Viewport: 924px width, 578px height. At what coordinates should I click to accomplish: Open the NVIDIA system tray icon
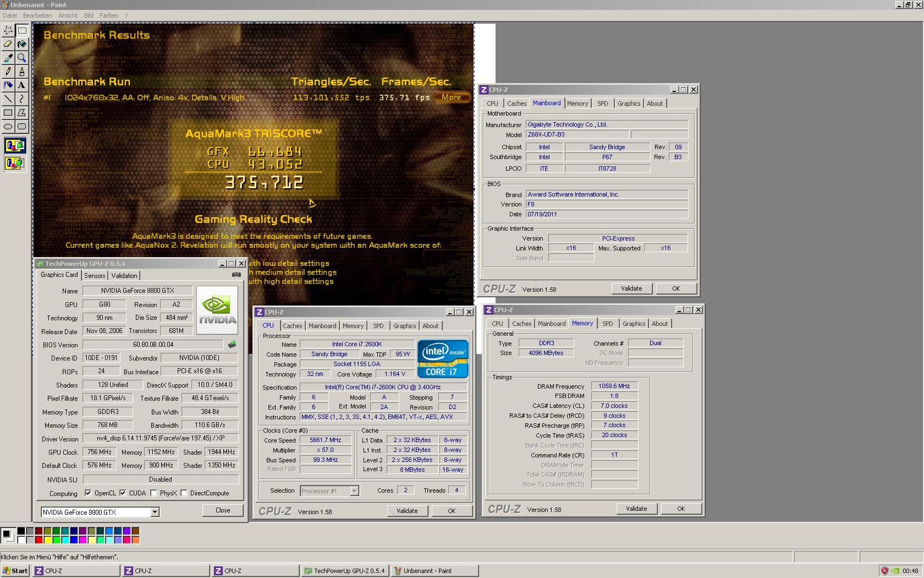[895, 571]
